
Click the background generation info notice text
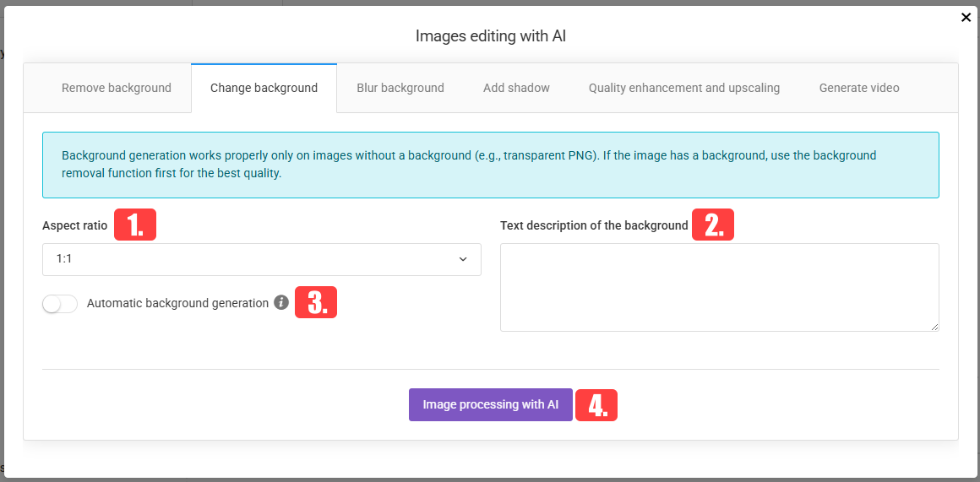(469, 165)
